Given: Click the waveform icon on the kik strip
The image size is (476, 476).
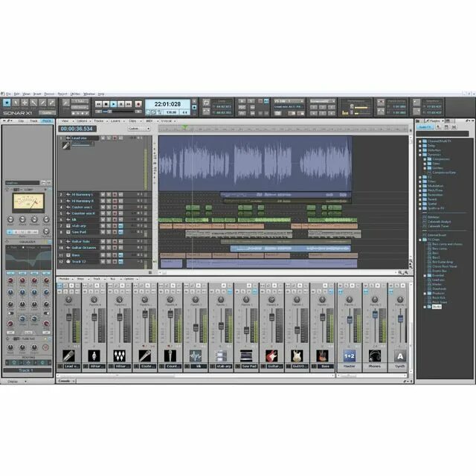Looking at the screenshot, I should coord(196,356).
